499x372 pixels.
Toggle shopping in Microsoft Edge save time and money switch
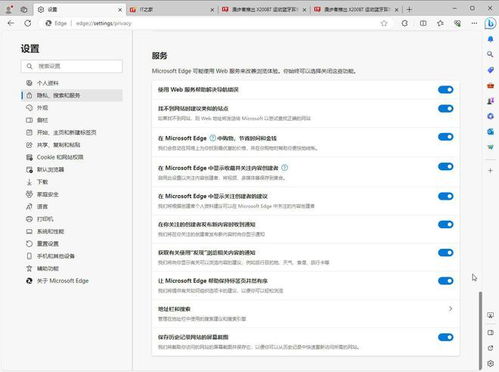446,137
